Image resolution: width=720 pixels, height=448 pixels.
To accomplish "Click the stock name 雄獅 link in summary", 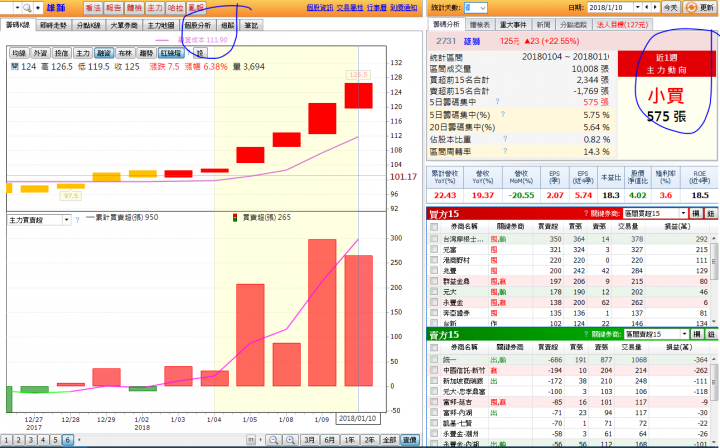I will [472, 41].
